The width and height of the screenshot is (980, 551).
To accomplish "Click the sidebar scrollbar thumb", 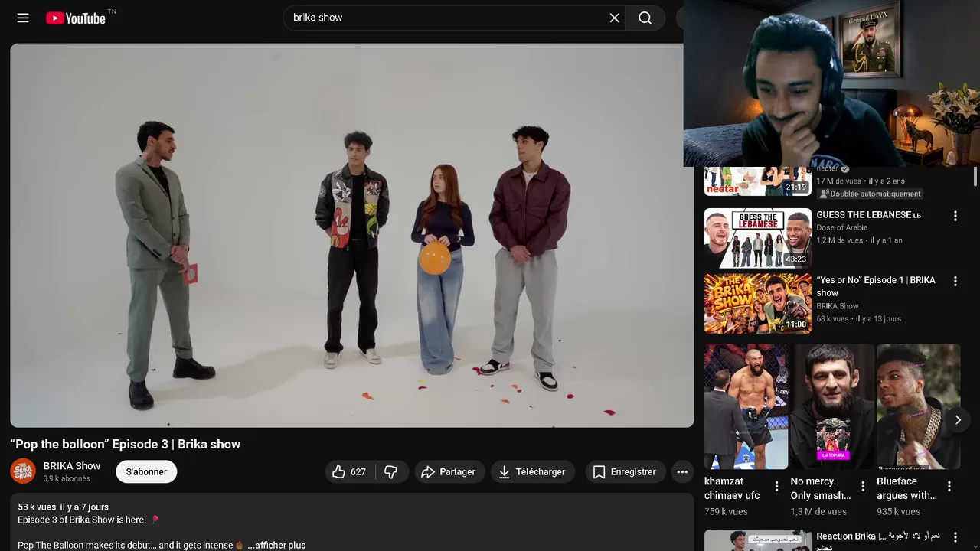I will tap(975, 177).
